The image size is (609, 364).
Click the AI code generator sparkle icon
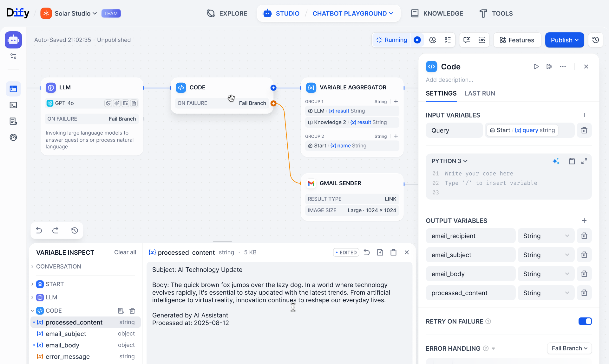(556, 161)
